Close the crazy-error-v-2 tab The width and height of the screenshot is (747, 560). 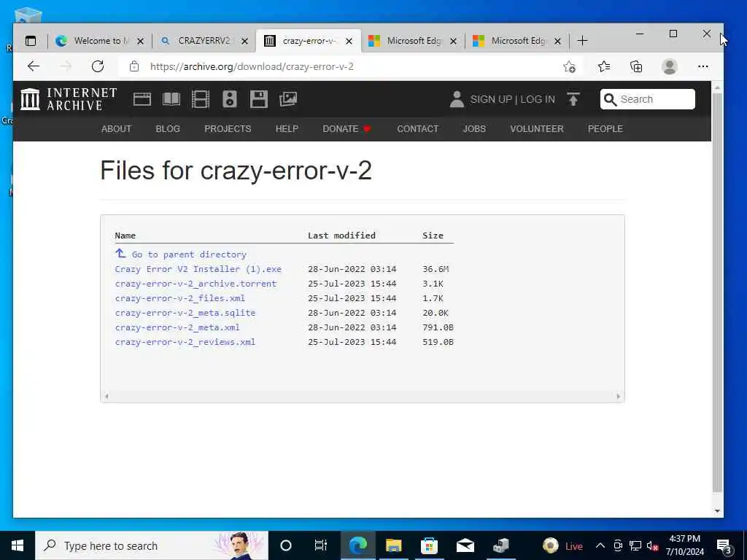(349, 42)
